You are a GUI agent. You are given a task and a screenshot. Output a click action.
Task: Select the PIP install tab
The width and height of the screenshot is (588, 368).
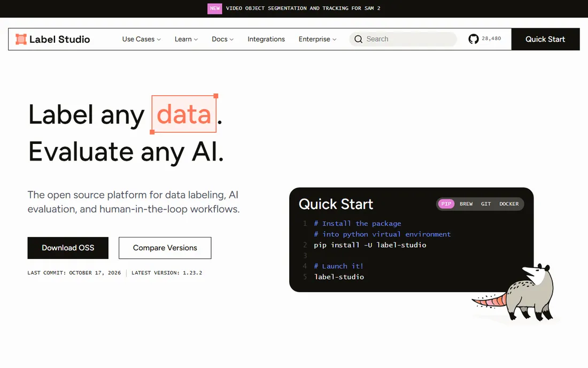[x=446, y=204]
